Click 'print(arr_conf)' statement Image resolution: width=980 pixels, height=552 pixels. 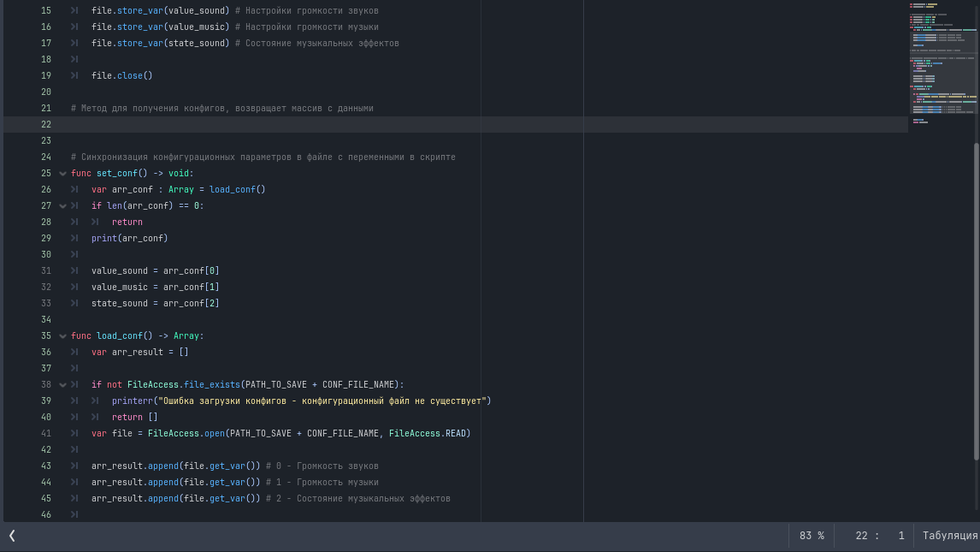pyautogui.click(x=130, y=238)
